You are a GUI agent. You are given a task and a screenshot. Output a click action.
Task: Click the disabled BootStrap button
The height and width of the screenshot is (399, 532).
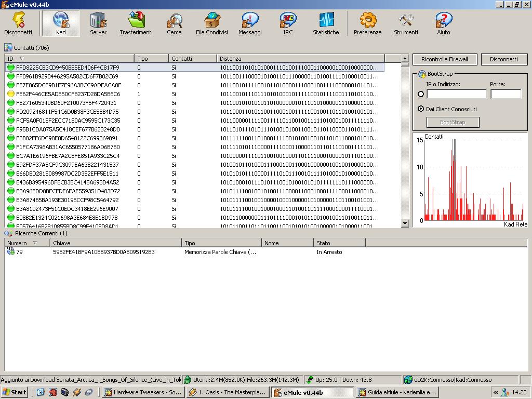point(453,122)
